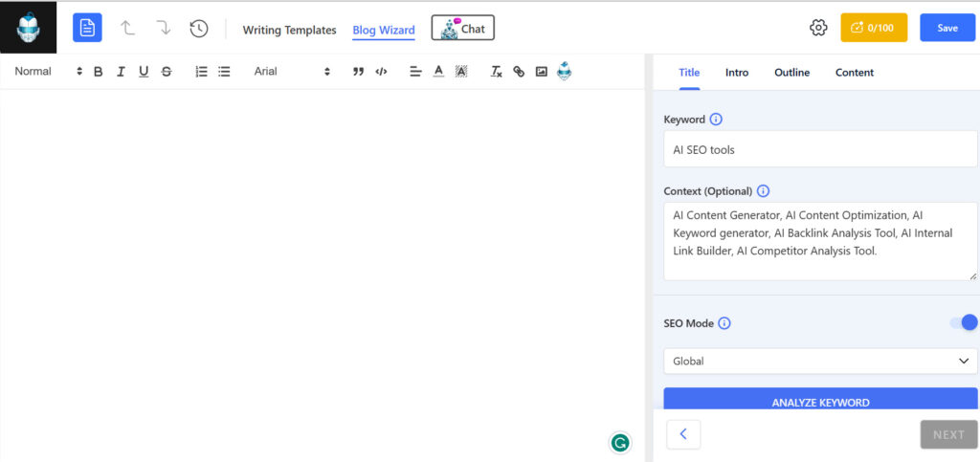Open Writing Templates
Viewport: 980px width, 462px height.
click(289, 30)
